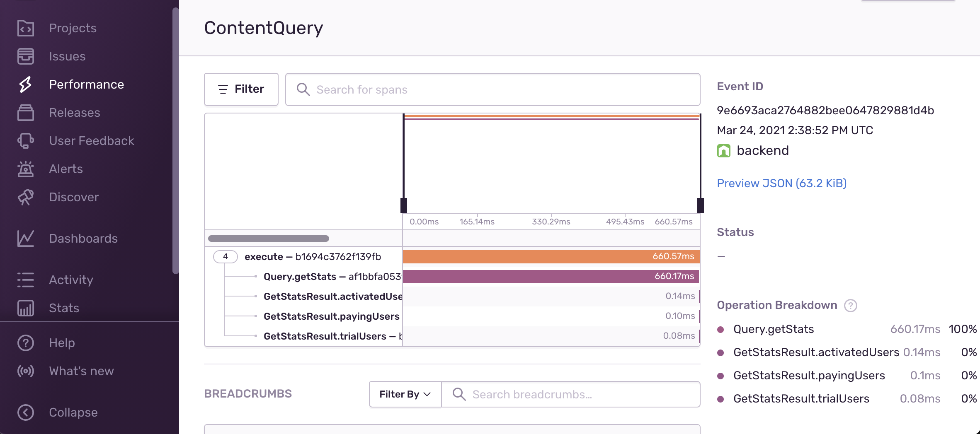Open the Dashboards menu item
This screenshot has height=434, width=980.
click(83, 239)
